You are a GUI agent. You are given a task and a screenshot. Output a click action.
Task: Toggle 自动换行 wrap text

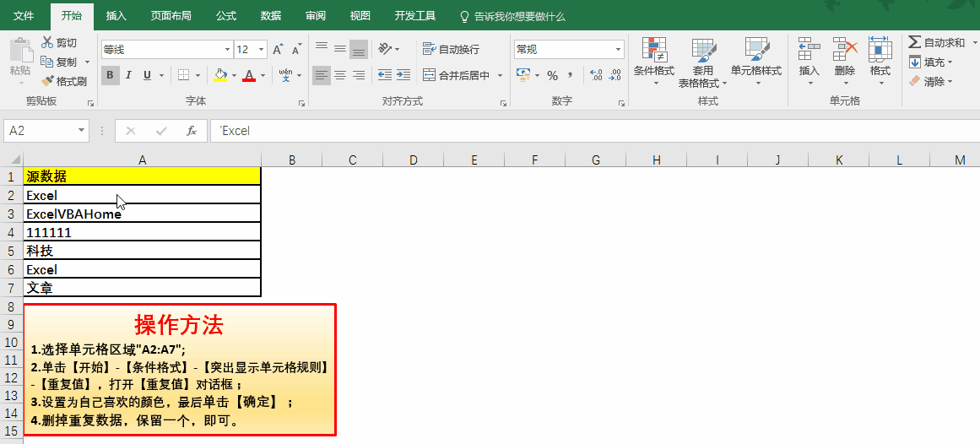[x=452, y=49]
